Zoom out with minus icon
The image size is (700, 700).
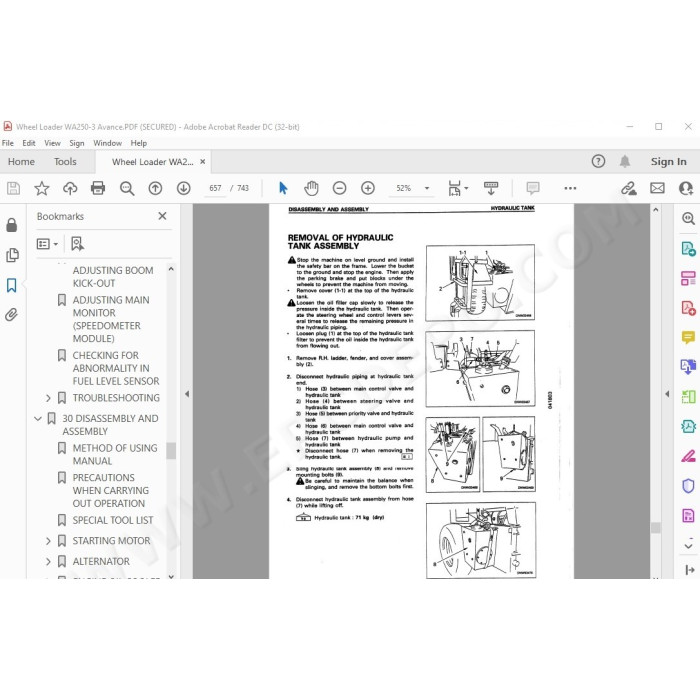coord(339,188)
